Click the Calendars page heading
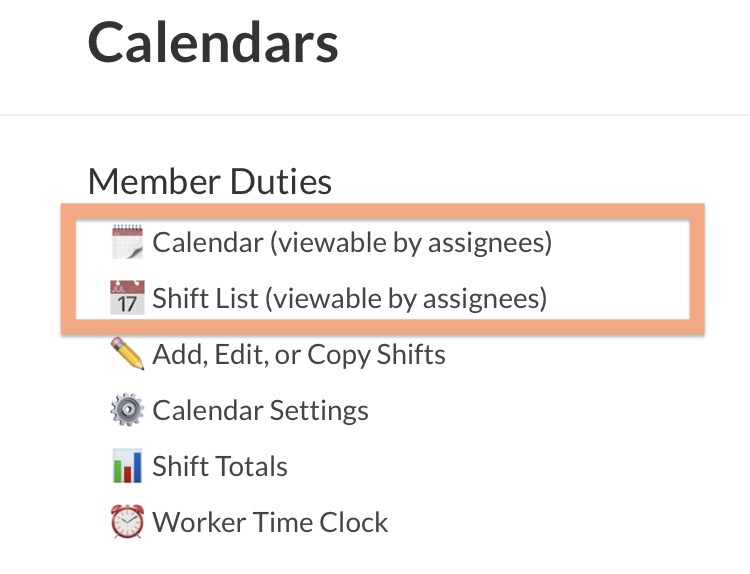 click(213, 44)
